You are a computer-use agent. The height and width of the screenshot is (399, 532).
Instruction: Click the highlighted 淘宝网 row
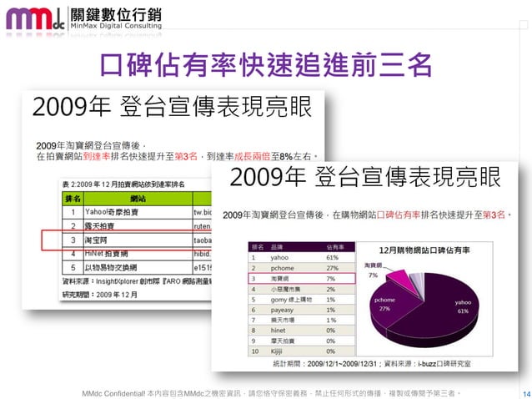coord(137,240)
